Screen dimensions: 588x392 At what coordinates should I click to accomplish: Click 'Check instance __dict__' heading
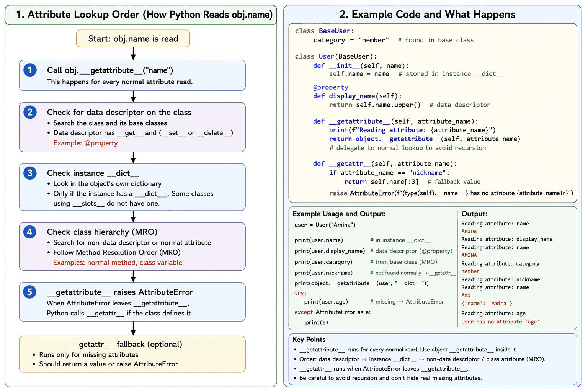[x=93, y=173]
